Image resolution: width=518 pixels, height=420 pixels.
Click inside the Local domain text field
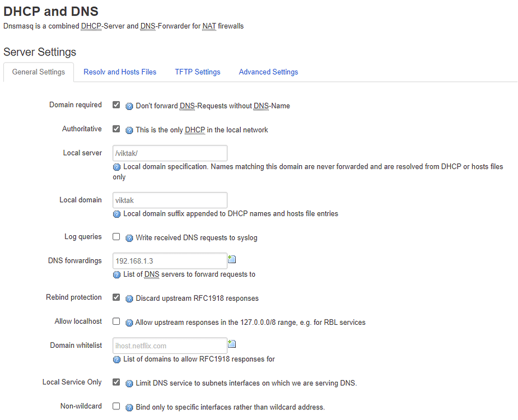[170, 200]
